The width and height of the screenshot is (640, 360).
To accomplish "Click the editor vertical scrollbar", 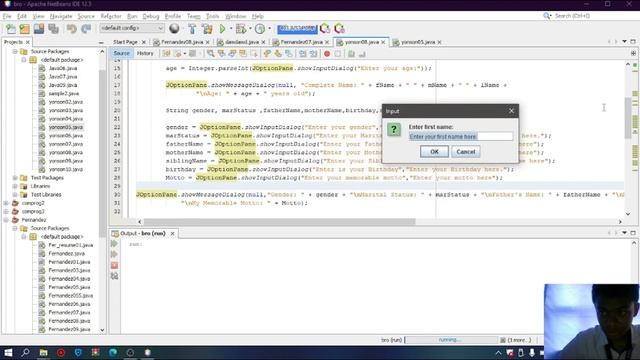I will [628, 118].
